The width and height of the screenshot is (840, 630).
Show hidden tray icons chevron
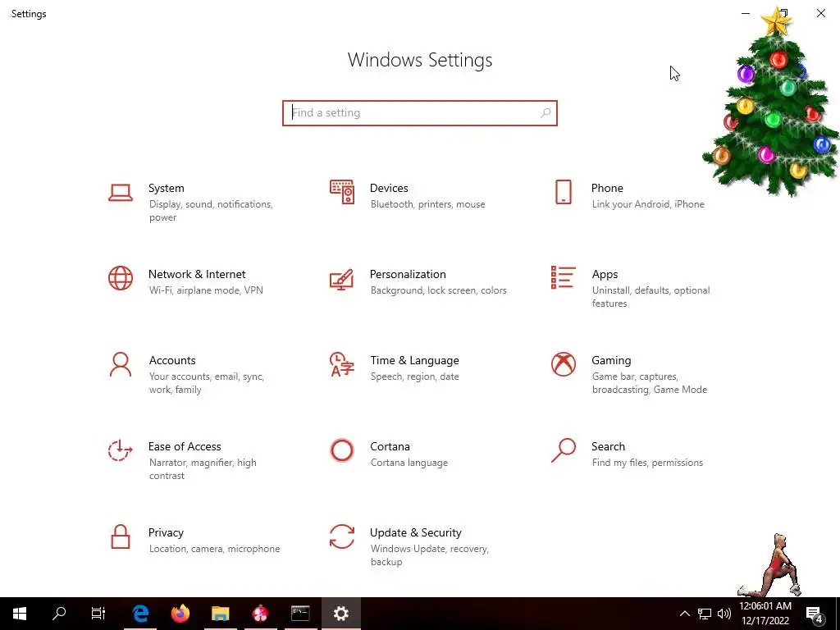coord(685,614)
